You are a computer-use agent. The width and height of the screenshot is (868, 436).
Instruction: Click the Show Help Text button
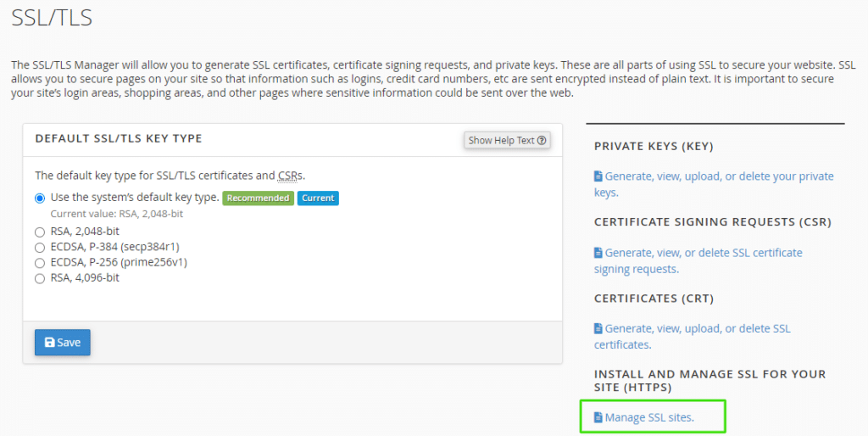click(507, 141)
